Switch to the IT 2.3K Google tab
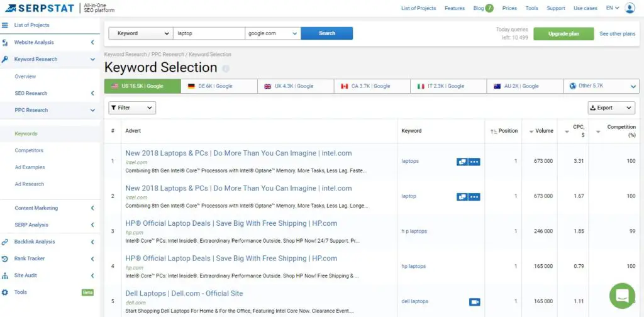The width and height of the screenshot is (644, 317). click(448, 86)
